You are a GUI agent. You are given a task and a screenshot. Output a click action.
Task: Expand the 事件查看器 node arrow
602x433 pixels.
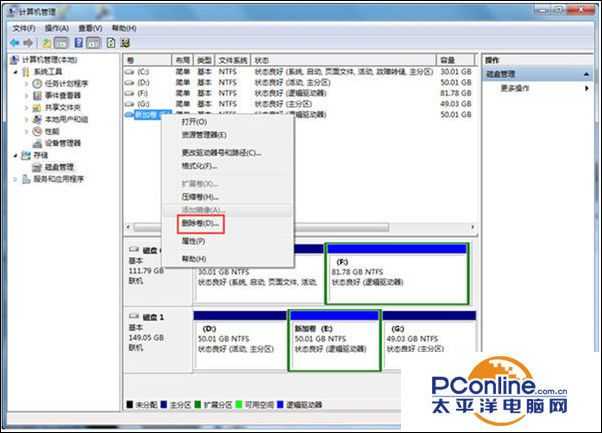[x=26, y=96]
